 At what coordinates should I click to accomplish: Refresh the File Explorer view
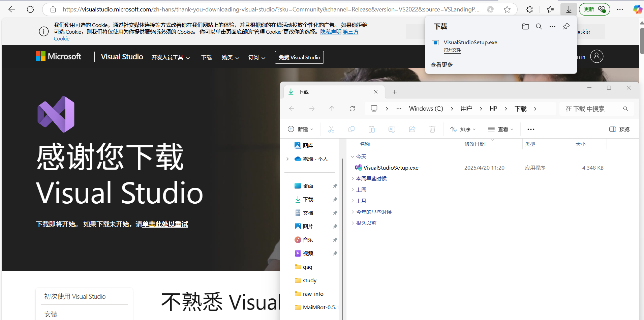[352, 109]
